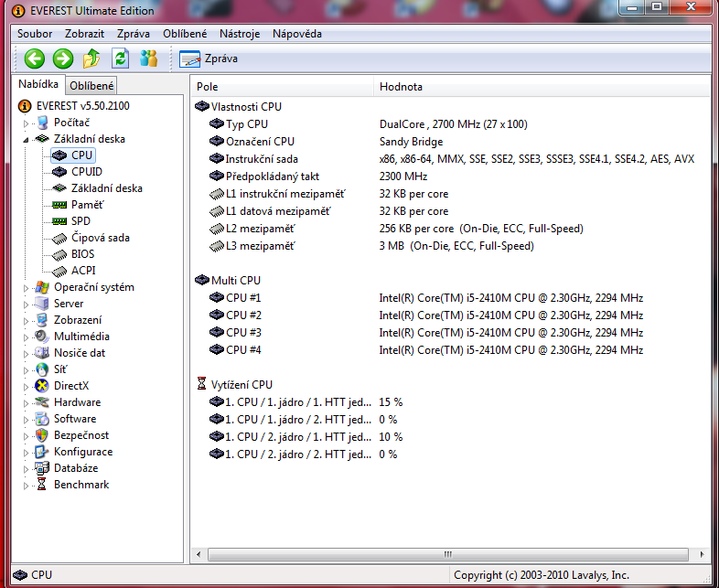Go forward with the green right arrow

coord(63,59)
